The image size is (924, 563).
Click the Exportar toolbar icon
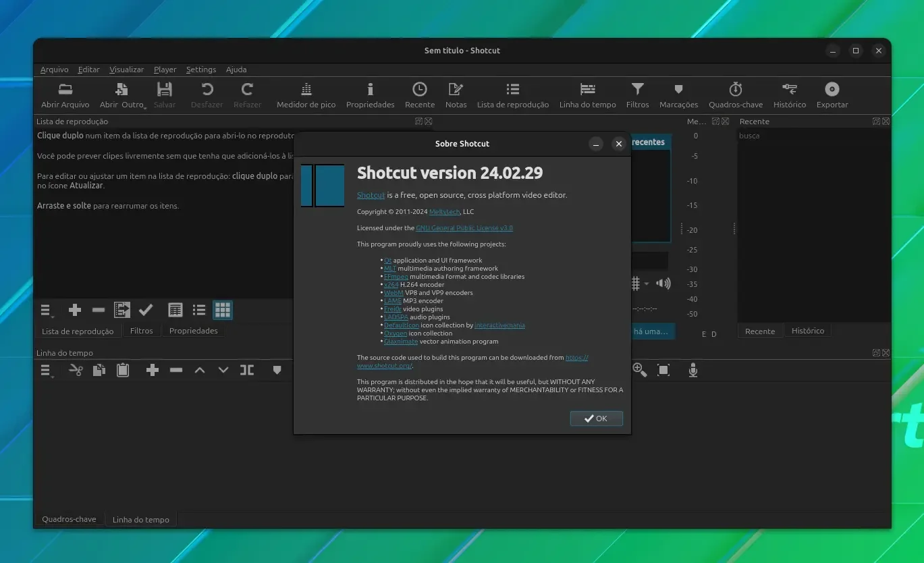coord(832,95)
